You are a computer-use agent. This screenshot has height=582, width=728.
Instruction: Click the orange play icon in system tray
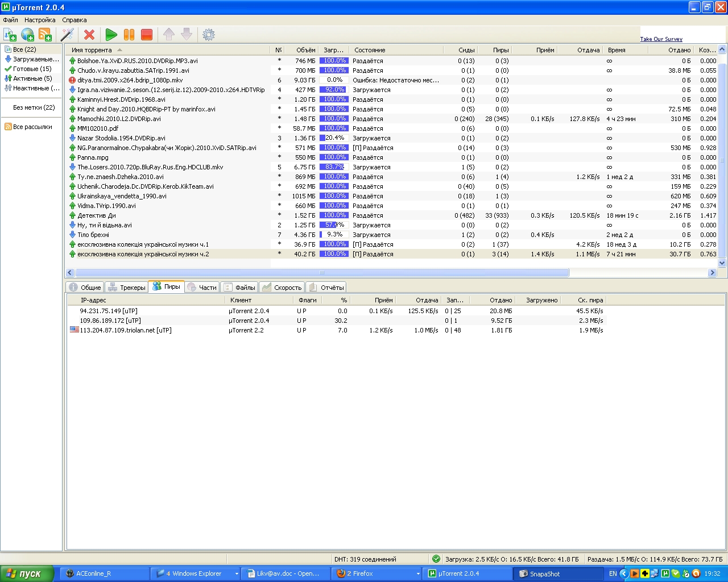(634, 573)
